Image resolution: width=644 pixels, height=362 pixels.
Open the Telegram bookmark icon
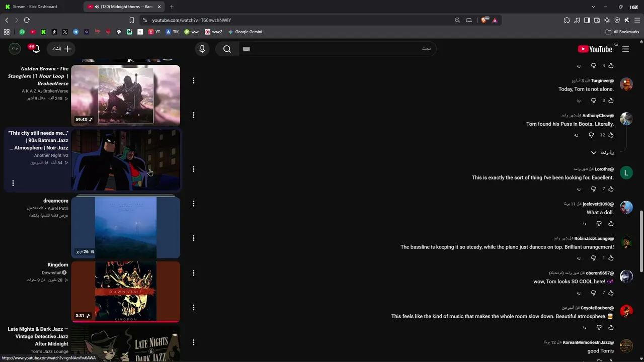[75, 32]
